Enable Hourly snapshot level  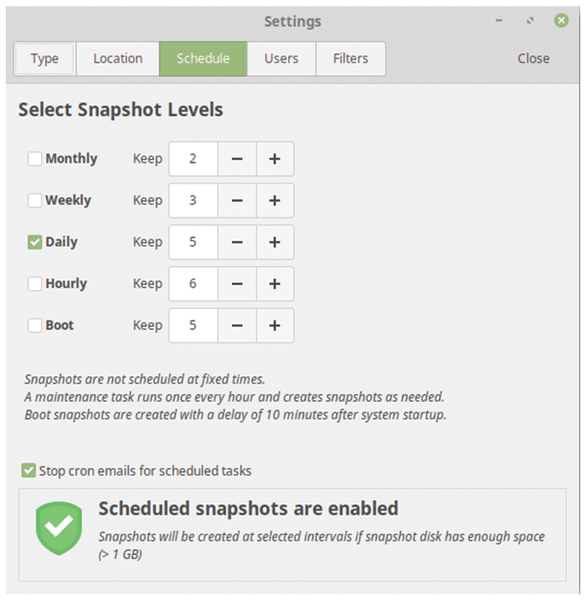[35, 284]
